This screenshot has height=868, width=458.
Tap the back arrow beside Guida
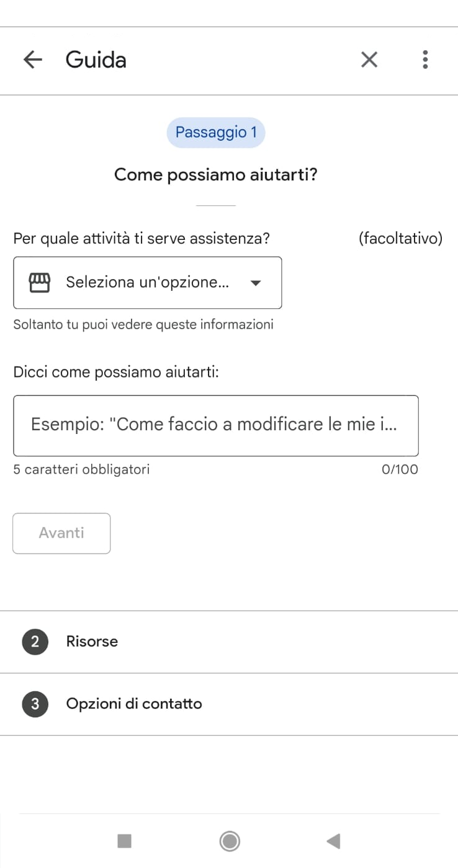pos(32,60)
